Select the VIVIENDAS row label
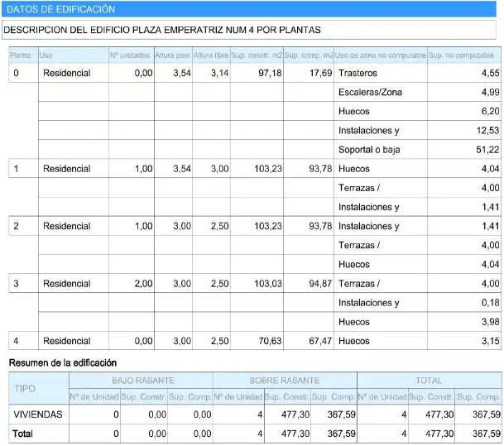 coord(39,415)
